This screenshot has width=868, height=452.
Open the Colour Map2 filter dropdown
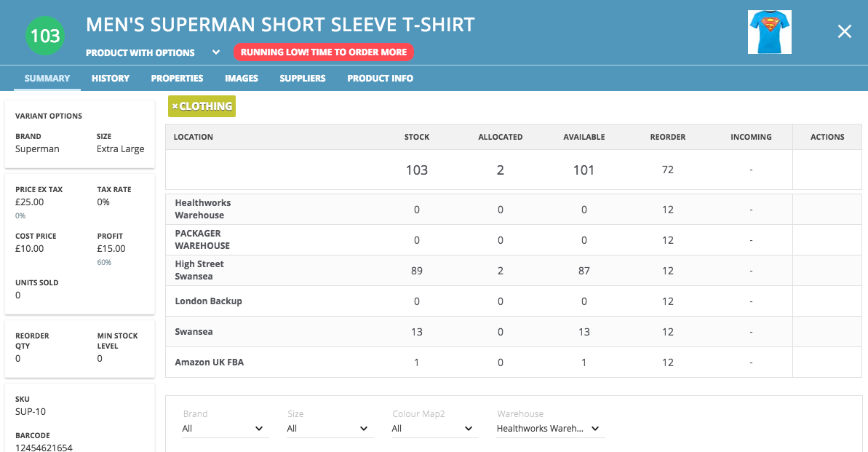click(x=434, y=429)
